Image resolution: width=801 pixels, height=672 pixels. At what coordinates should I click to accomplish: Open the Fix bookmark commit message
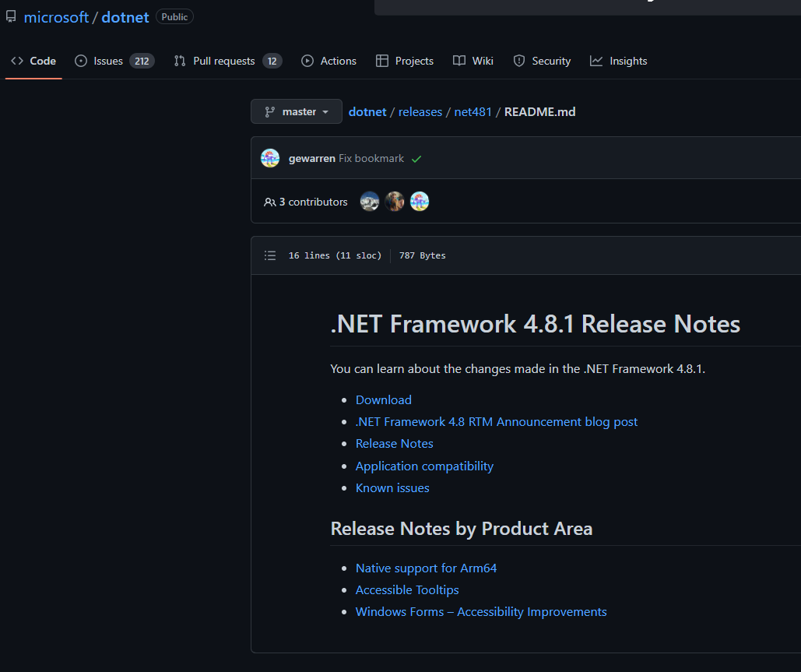point(371,158)
